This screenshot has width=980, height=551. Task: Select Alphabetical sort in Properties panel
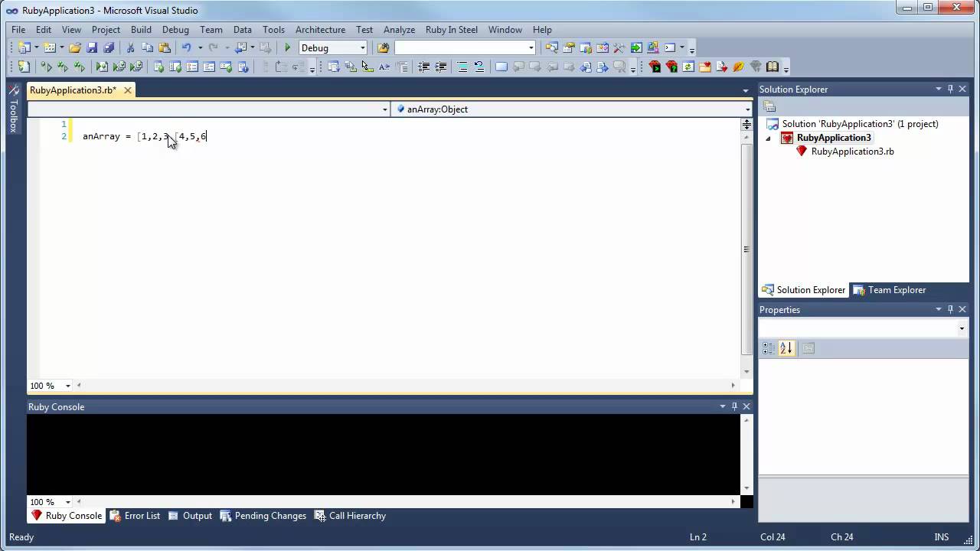(x=786, y=348)
